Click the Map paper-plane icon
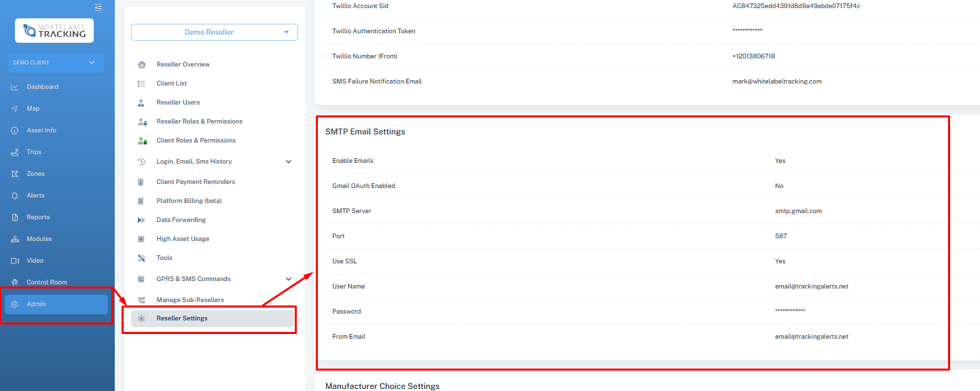Viewport: 980px width, 391px height. point(15,109)
